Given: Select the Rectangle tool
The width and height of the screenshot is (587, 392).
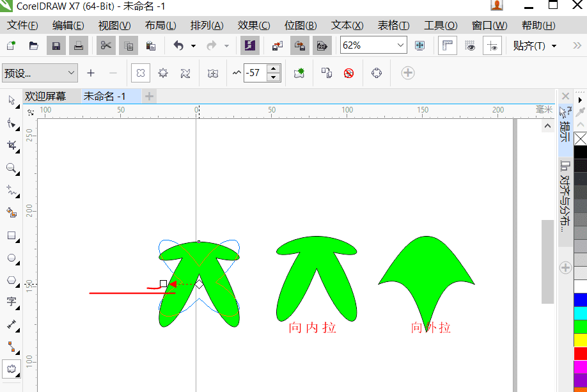Looking at the screenshot, I should point(12,235).
